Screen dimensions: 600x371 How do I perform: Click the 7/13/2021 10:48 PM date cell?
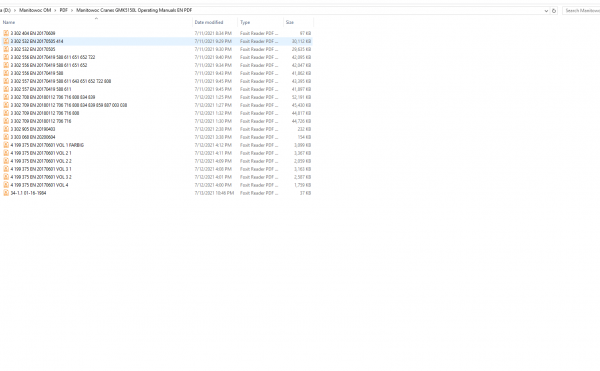coord(214,193)
